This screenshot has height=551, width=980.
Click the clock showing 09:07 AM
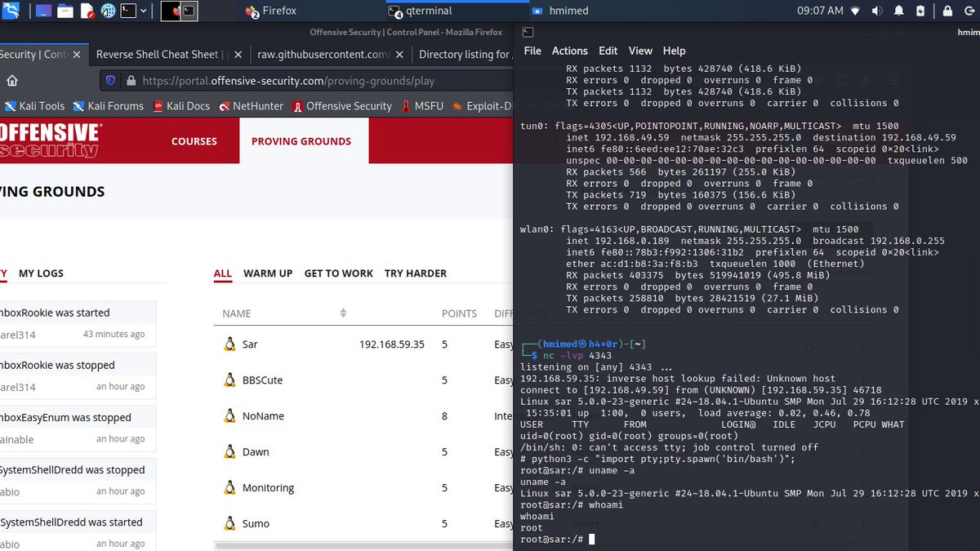820,11
